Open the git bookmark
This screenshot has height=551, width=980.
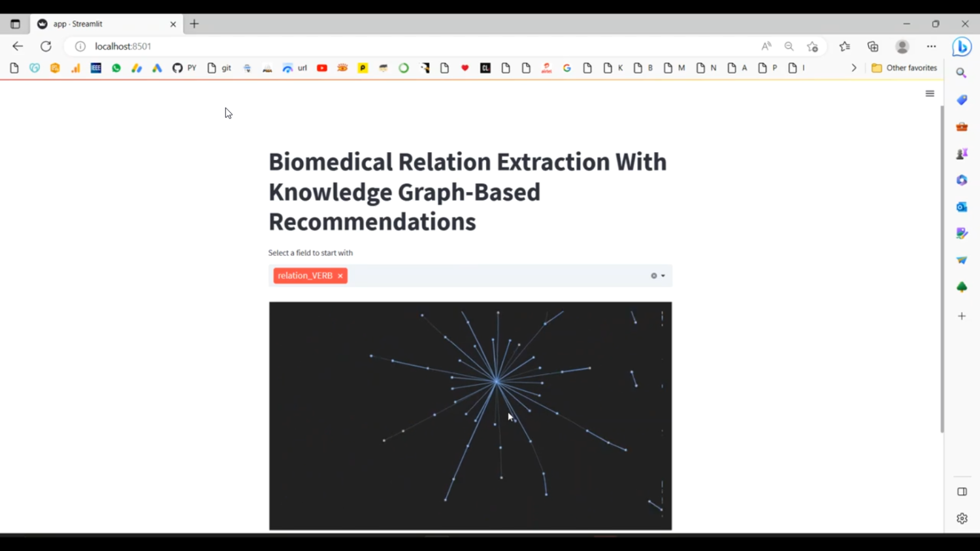[220, 68]
